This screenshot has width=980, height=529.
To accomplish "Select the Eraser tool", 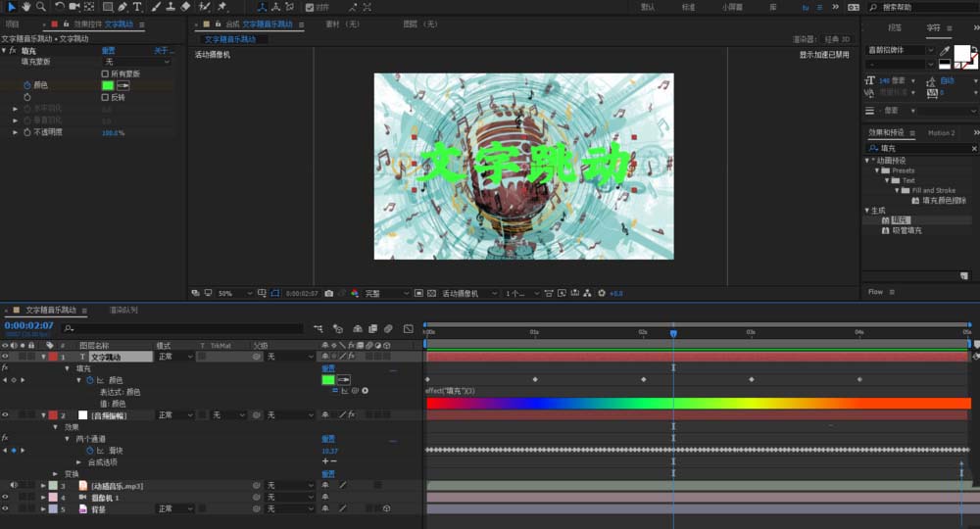I will click(x=185, y=7).
